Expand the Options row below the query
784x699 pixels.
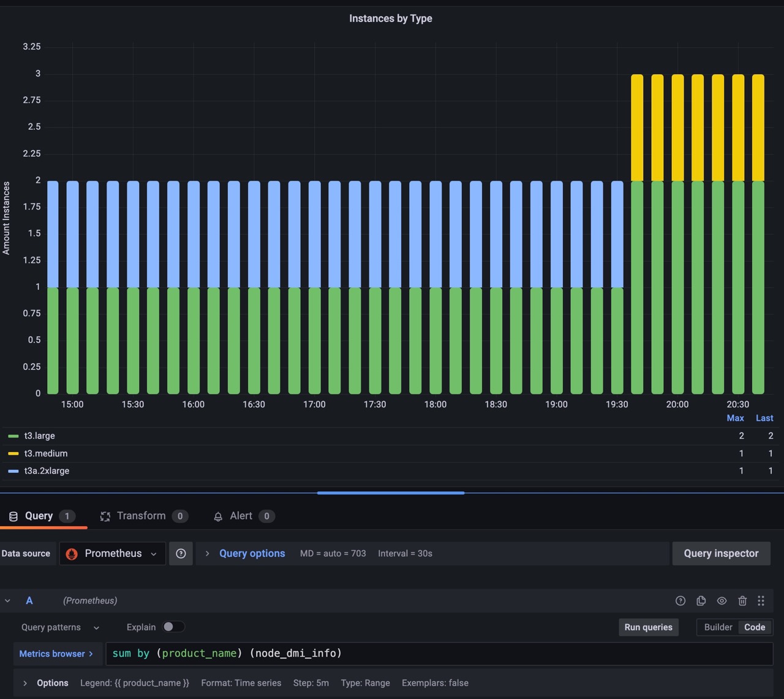45,683
